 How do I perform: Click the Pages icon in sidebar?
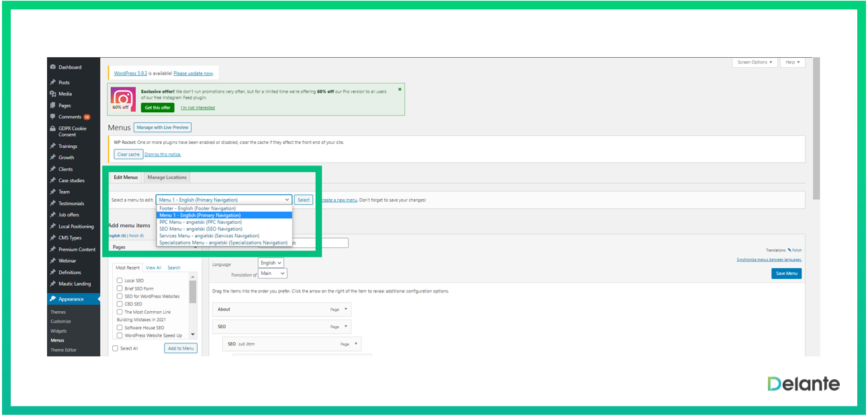point(52,106)
